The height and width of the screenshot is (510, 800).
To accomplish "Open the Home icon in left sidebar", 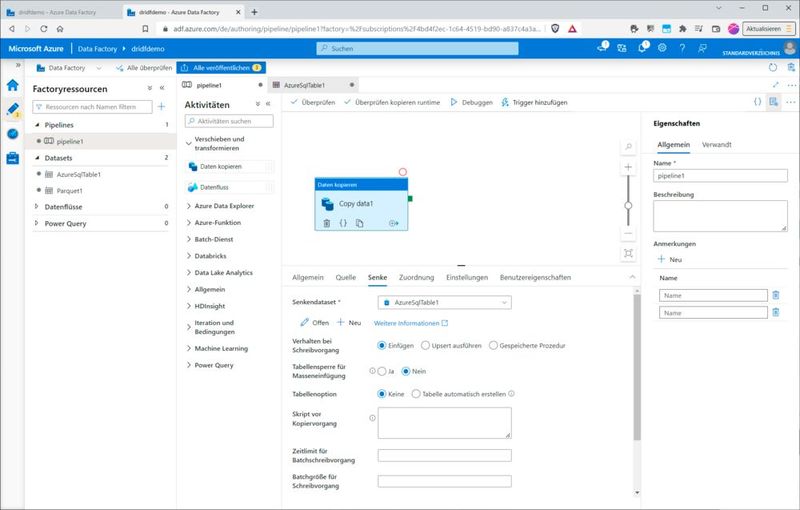I will coord(13,85).
